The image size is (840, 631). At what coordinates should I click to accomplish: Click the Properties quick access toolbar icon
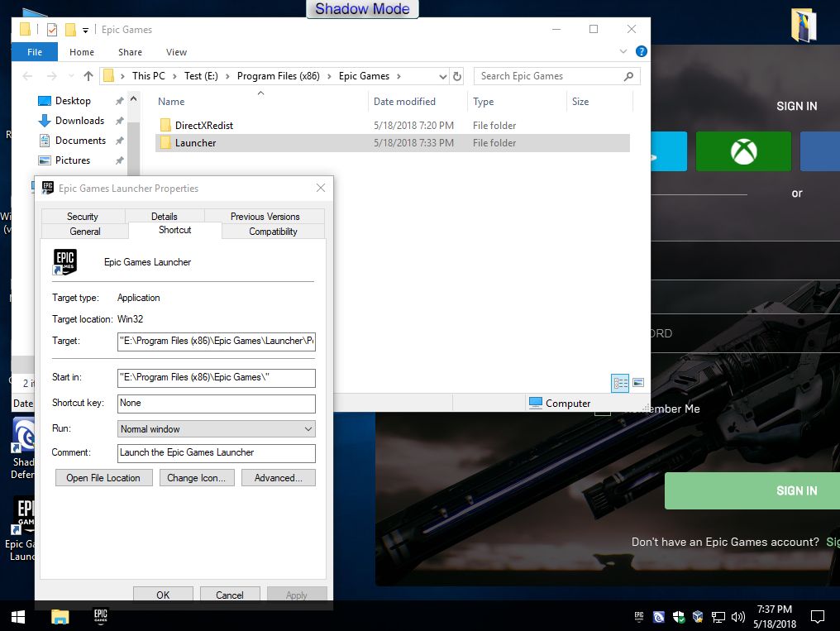tap(52, 30)
